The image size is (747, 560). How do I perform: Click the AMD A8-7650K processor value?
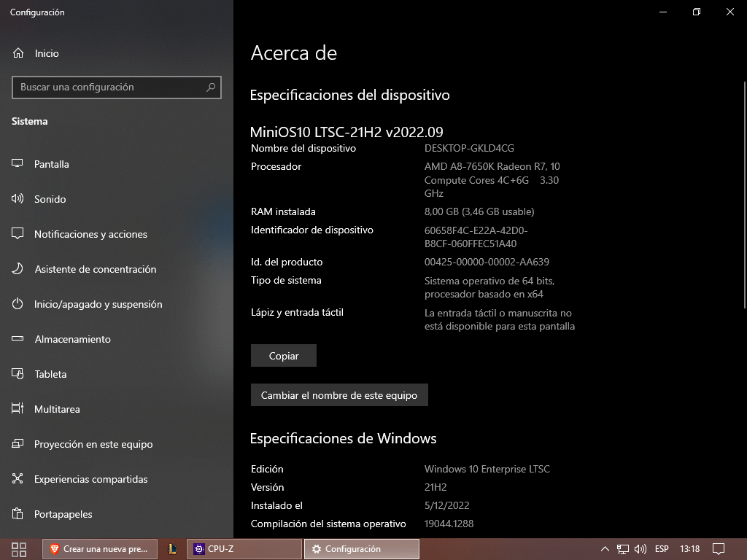[492, 179]
